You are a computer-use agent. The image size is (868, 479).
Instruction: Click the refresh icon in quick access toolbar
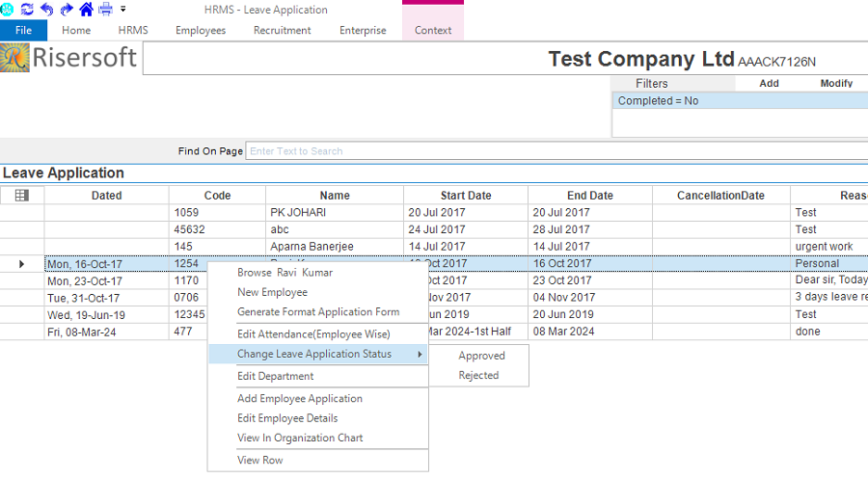pos(26,9)
